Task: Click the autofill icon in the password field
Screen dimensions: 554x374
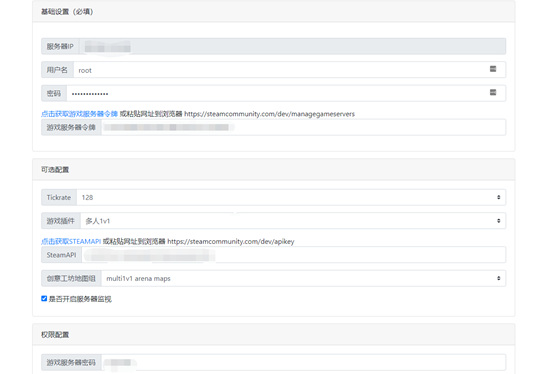Action: pyautogui.click(x=493, y=93)
